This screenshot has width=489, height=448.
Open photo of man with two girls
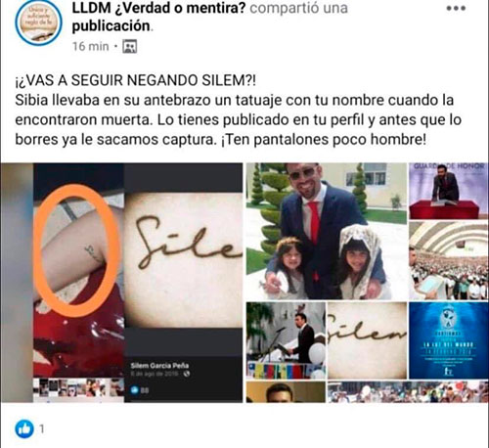(327, 231)
